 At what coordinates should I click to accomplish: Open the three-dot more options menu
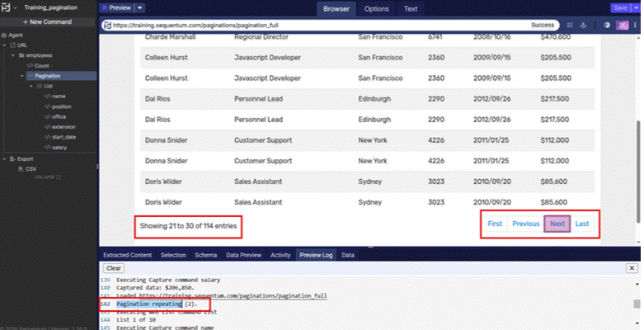[634, 25]
